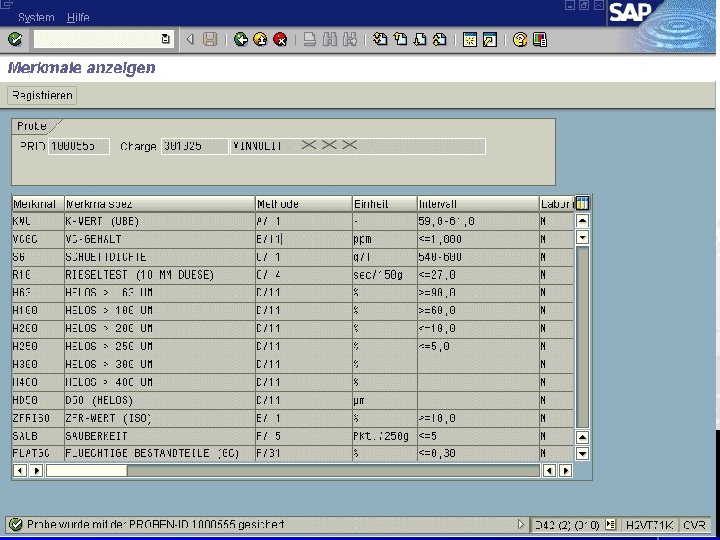
Task: Click the OVR insert mode status entry
Action: (x=694, y=525)
